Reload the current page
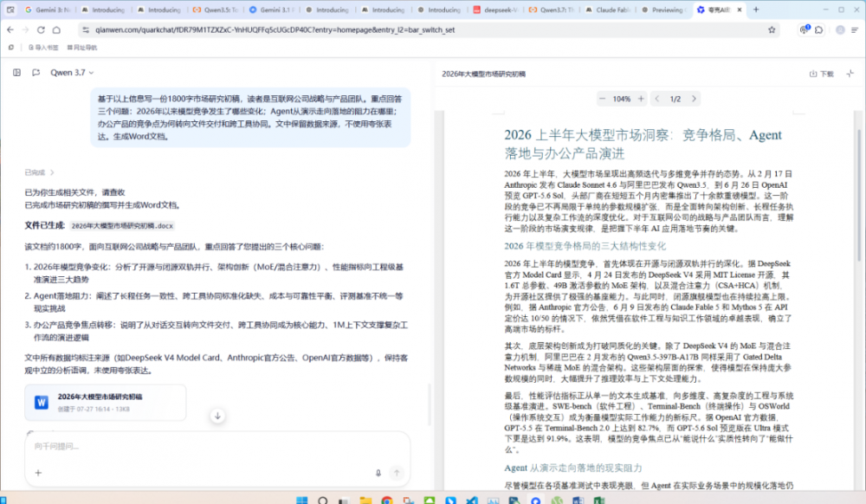The width and height of the screenshot is (866, 504). 41,29
